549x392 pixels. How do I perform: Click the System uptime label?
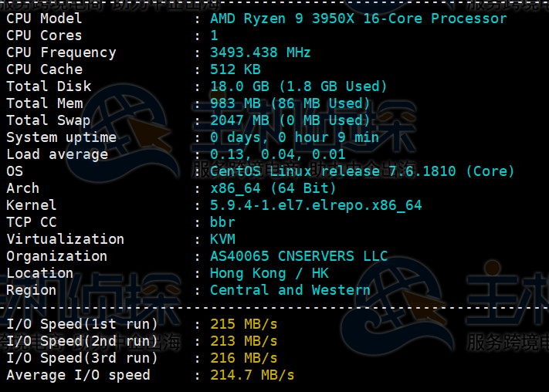[61, 137]
